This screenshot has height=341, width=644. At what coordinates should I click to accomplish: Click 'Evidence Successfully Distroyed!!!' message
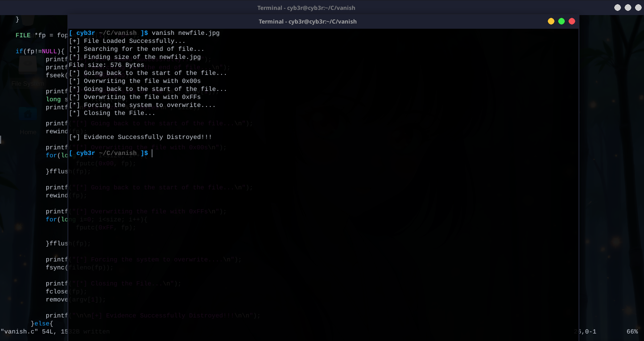140,137
